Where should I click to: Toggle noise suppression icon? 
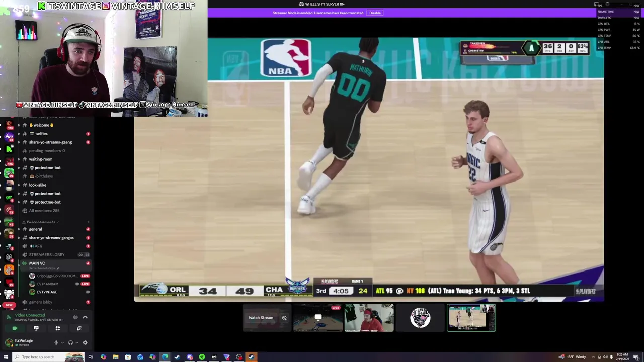tap(75, 317)
